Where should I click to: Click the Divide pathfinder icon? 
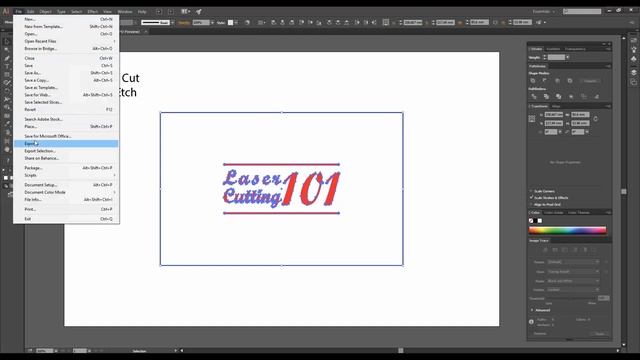point(534,97)
